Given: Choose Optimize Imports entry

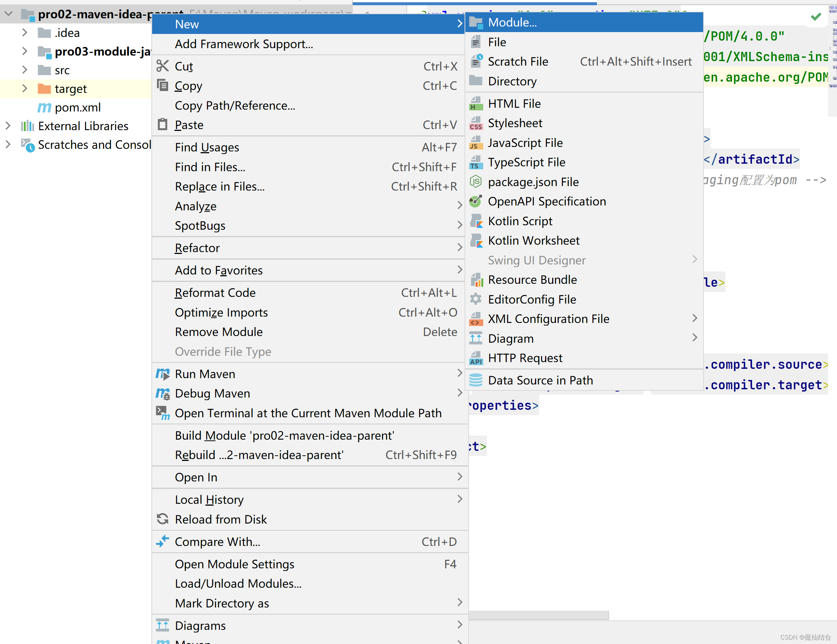Looking at the screenshot, I should click(308, 312).
